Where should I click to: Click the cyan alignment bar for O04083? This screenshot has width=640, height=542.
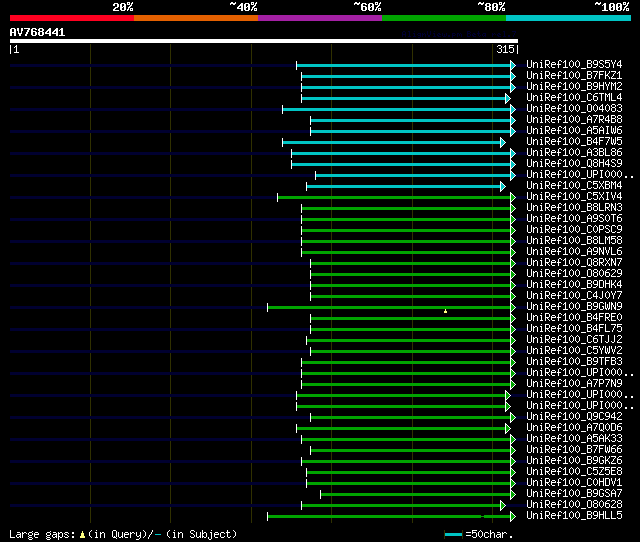(396, 109)
